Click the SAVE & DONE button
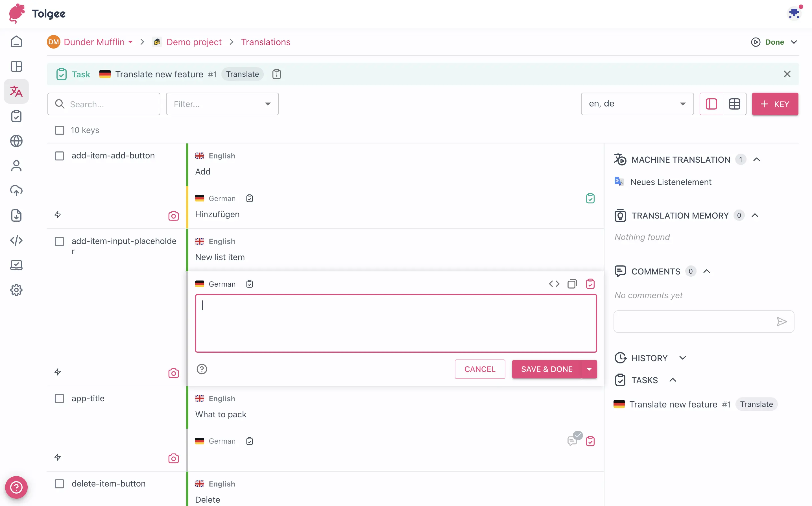812x506 pixels. tap(547, 369)
